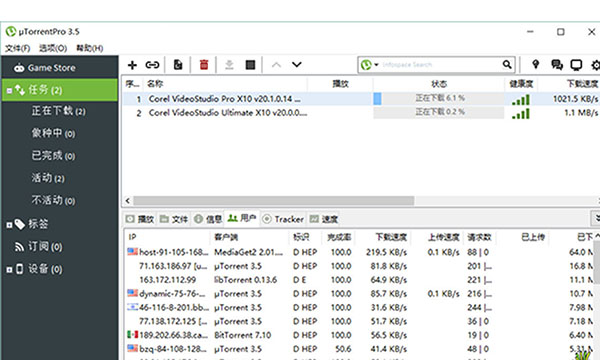Select the libTorrent 0.13.6 client cell
The height and width of the screenshot is (360, 600).
pos(245,280)
